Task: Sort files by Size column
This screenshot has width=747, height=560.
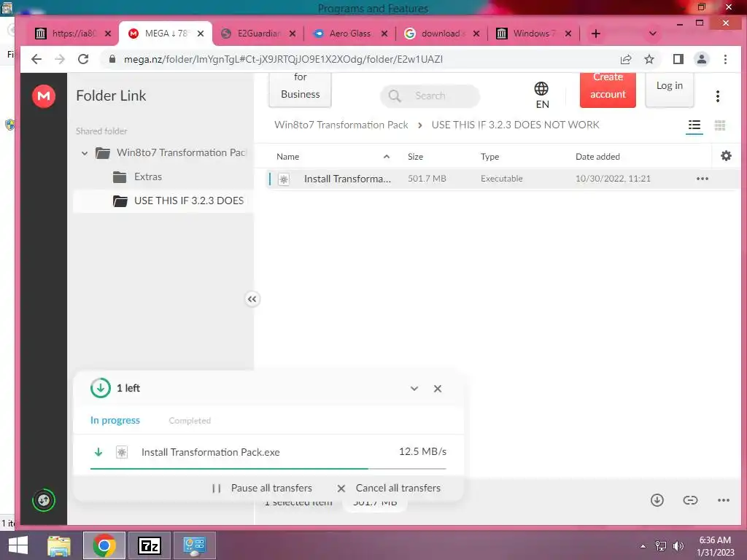Action: point(415,157)
